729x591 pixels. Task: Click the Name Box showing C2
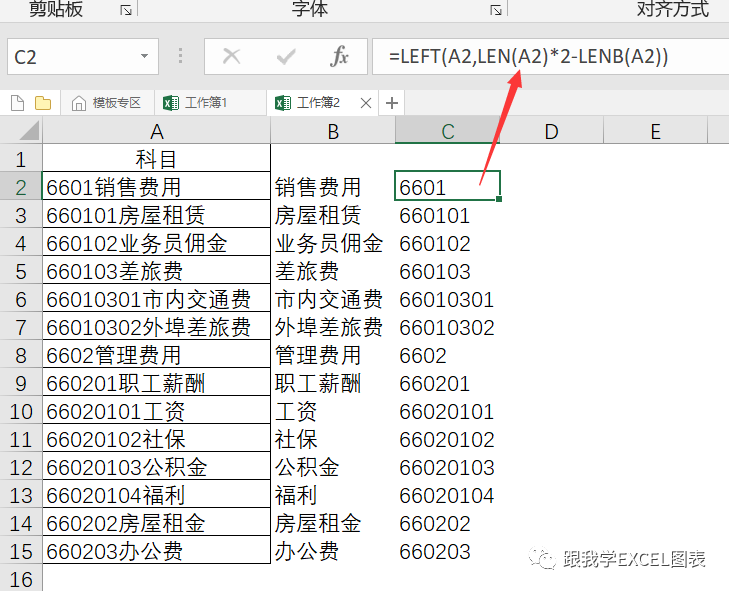pos(83,57)
